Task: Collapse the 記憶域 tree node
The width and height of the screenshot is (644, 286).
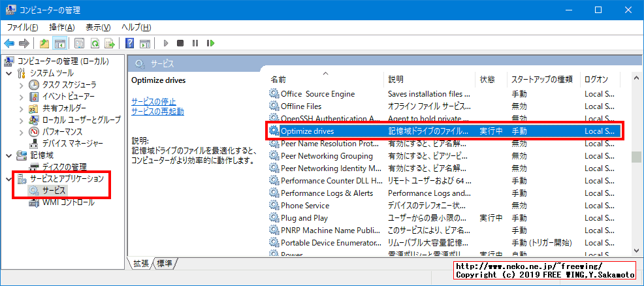Action: (x=8, y=155)
